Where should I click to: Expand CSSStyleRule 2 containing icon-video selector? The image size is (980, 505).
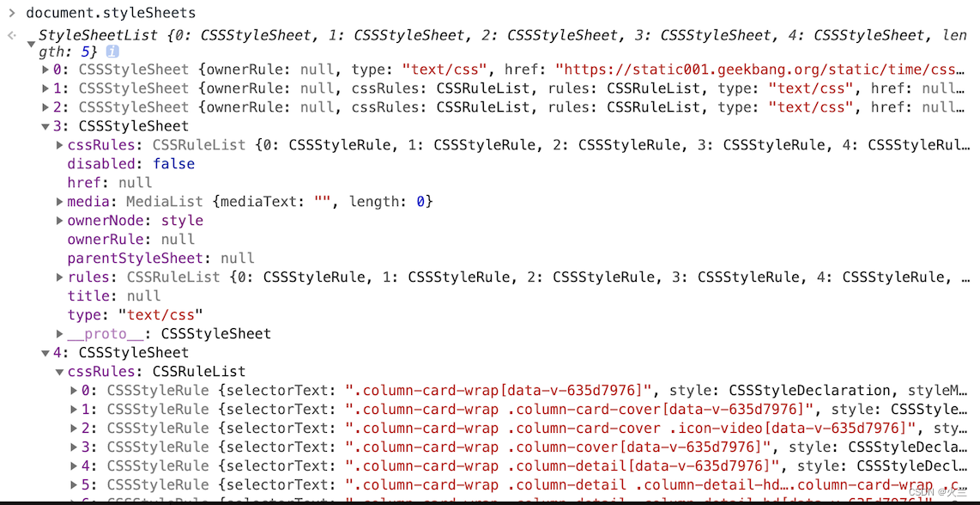pyautogui.click(x=73, y=428)
